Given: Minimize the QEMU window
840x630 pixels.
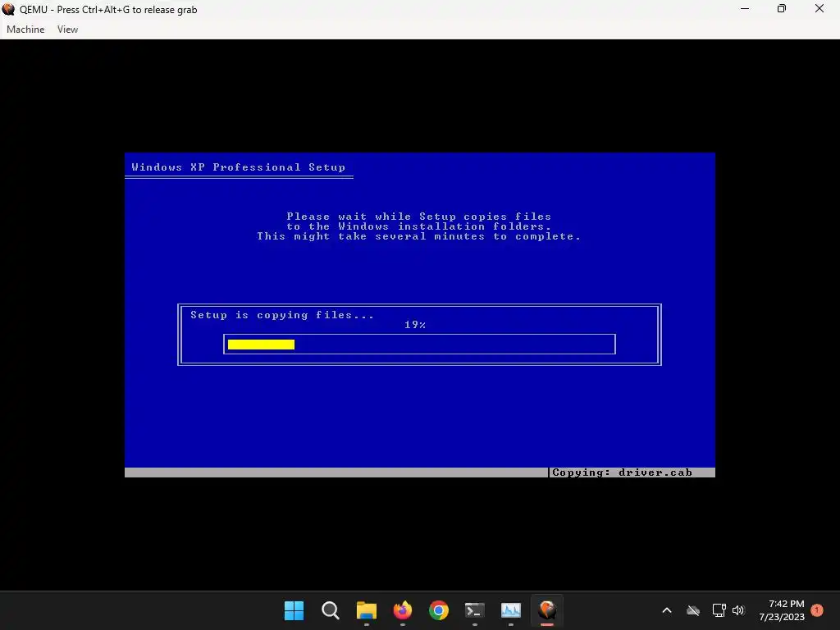Looking at the screenshot, I should click(745, 9).
